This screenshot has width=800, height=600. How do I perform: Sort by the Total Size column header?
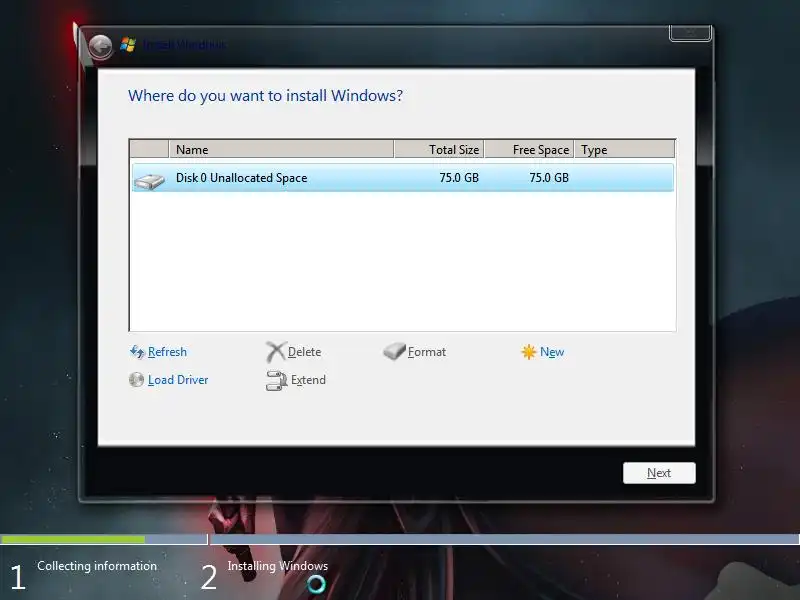(439, 149)
